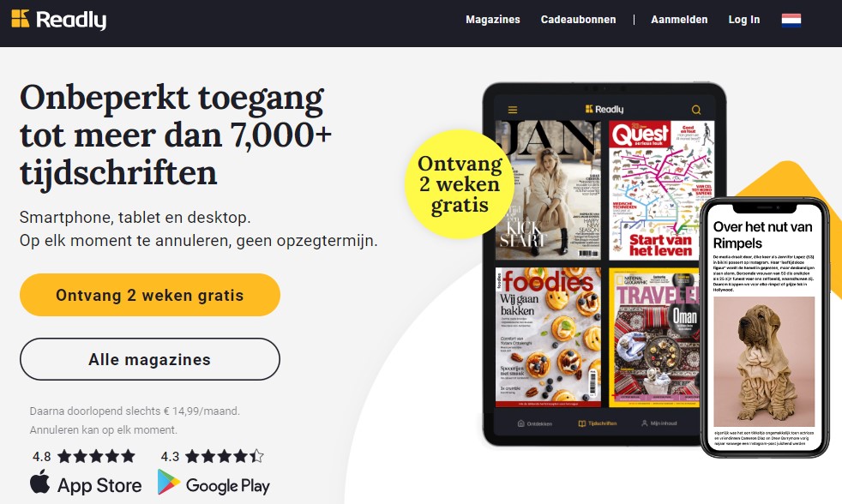This screenshot has height=504, width=842.
Task: Open the foodies magazine cover
Action: (x=548, y=337)
